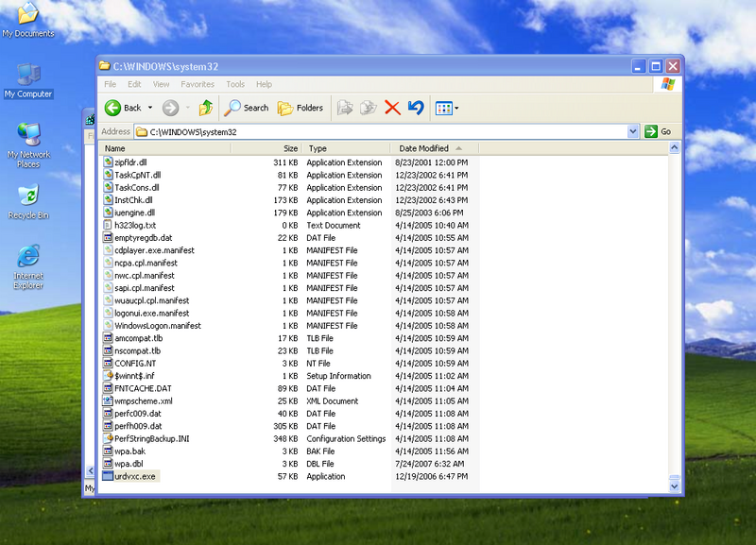Click the red Delete X icon

click(392, 108)
